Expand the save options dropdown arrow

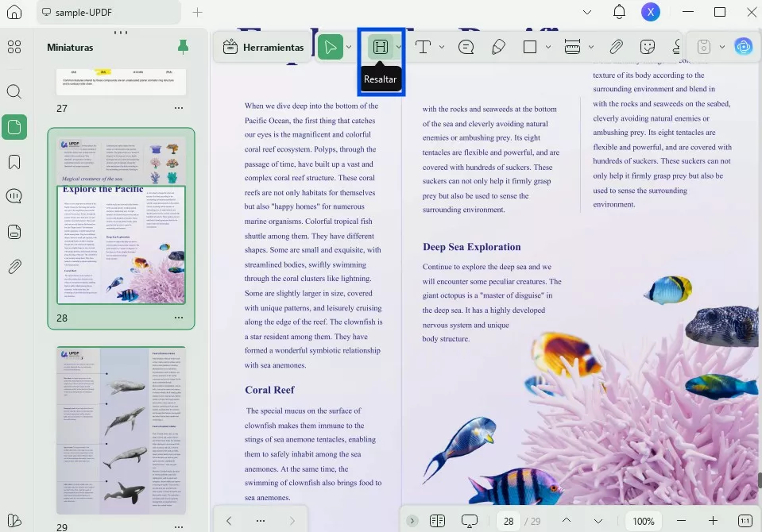pos(722,47)
